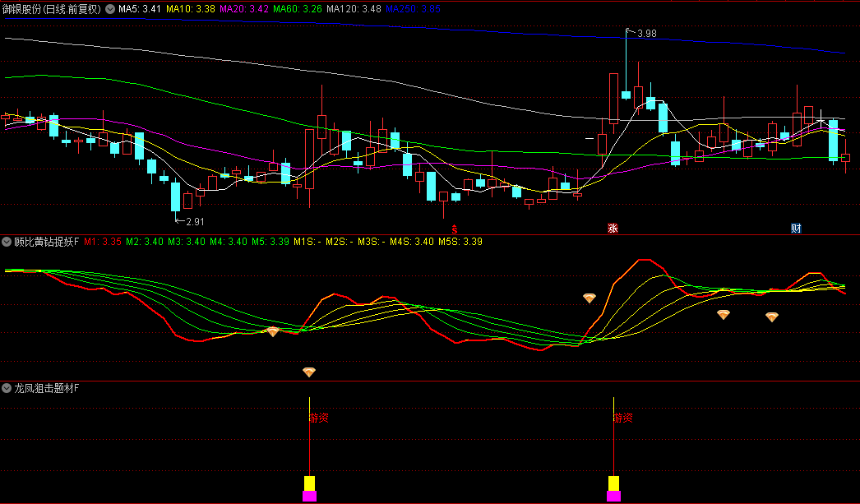This screenshot has width=860, height=504.
Task: Click the right magenta signal block
Action: [x=613, y=496]
